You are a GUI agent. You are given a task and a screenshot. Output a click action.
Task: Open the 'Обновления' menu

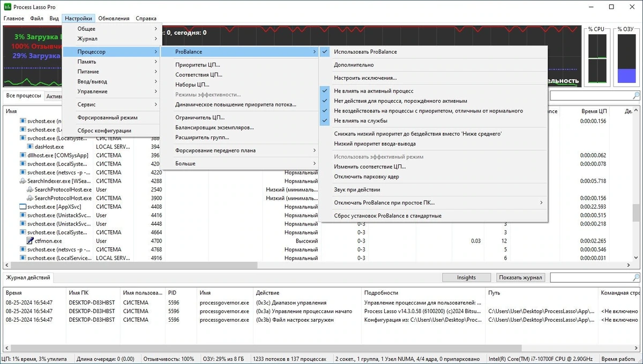[114, 18]
